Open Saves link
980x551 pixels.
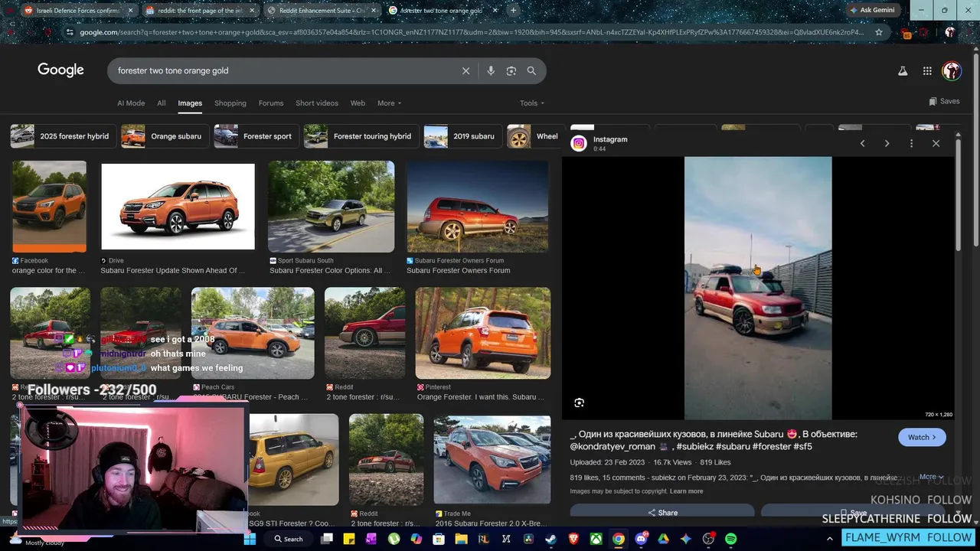coord(944,101)
